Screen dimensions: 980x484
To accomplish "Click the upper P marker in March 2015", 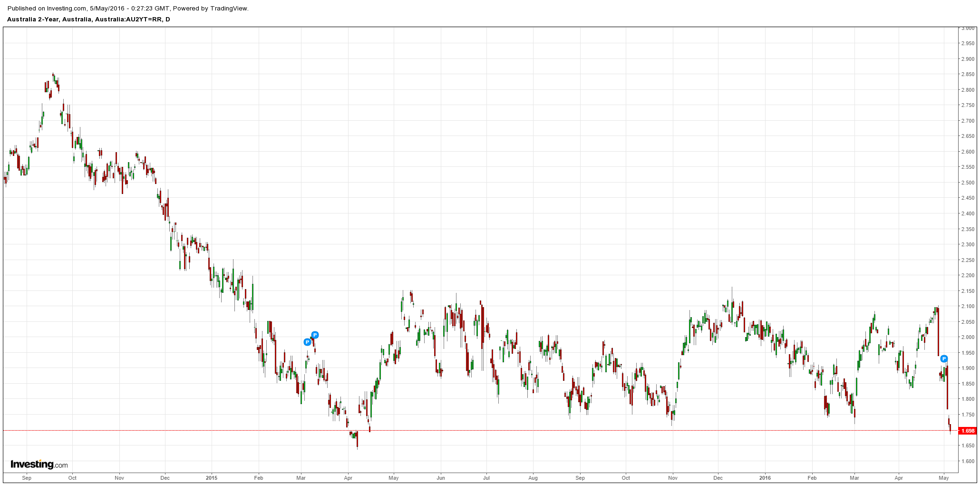I will (x=315, y=335).
